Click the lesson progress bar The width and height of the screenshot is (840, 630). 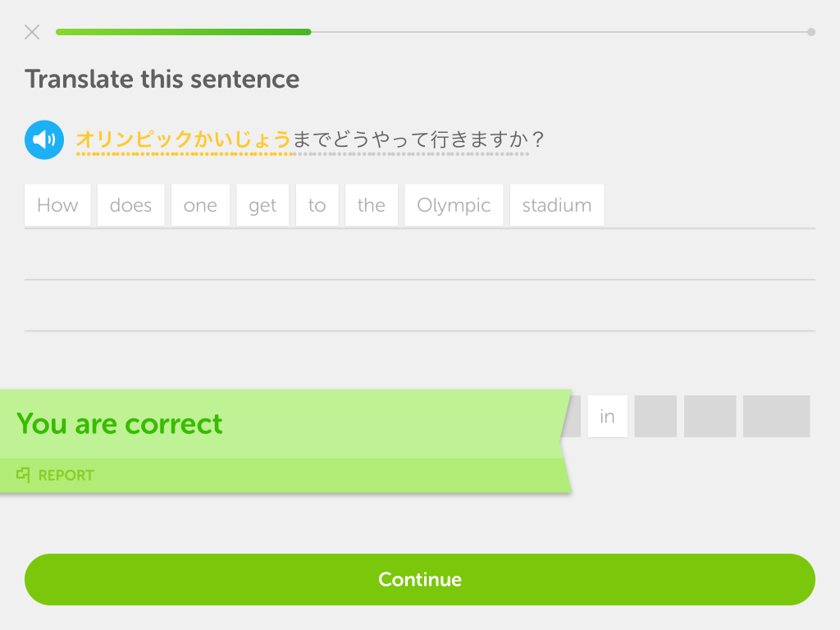coord(436,32)
